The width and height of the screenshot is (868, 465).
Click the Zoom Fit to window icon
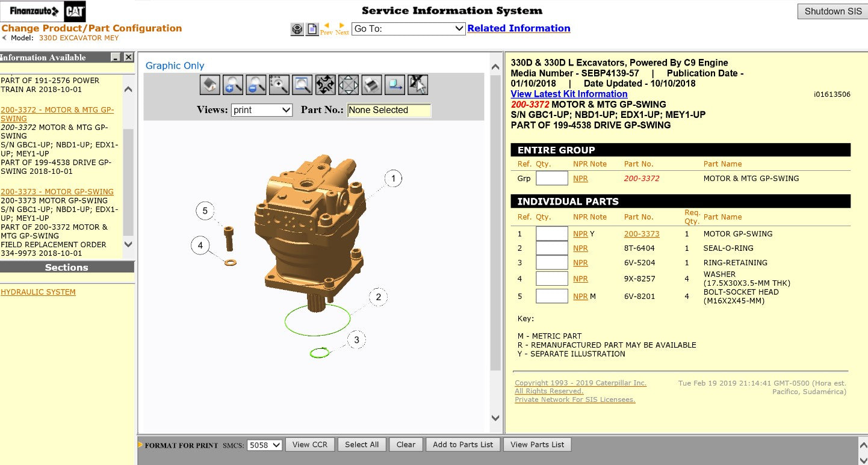pos(302,85)
